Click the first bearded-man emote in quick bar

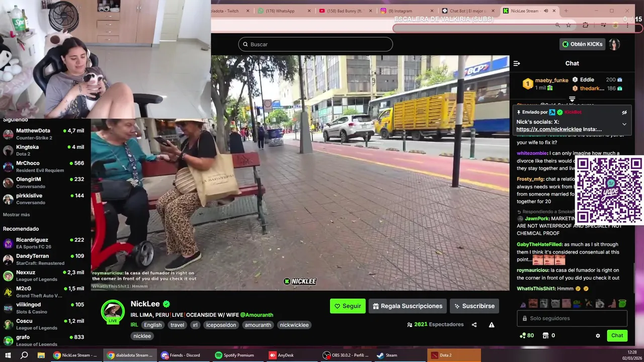(533, 303)
